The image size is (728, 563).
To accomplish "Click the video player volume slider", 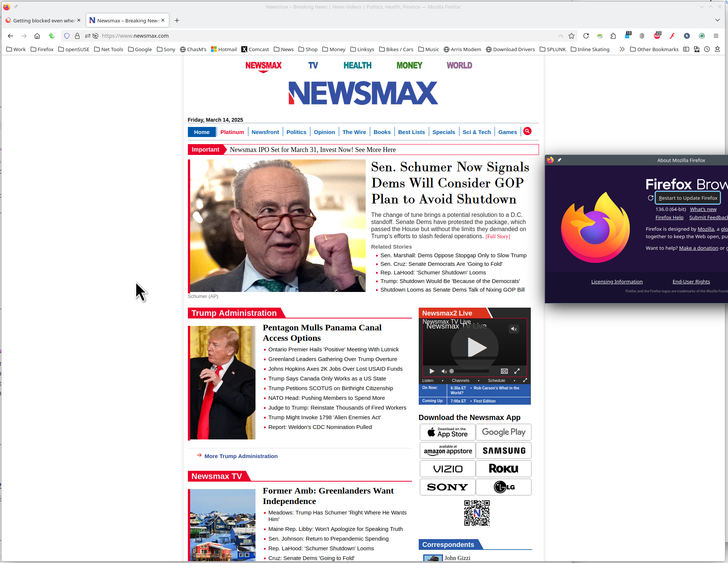I will (x=470, y=371).
